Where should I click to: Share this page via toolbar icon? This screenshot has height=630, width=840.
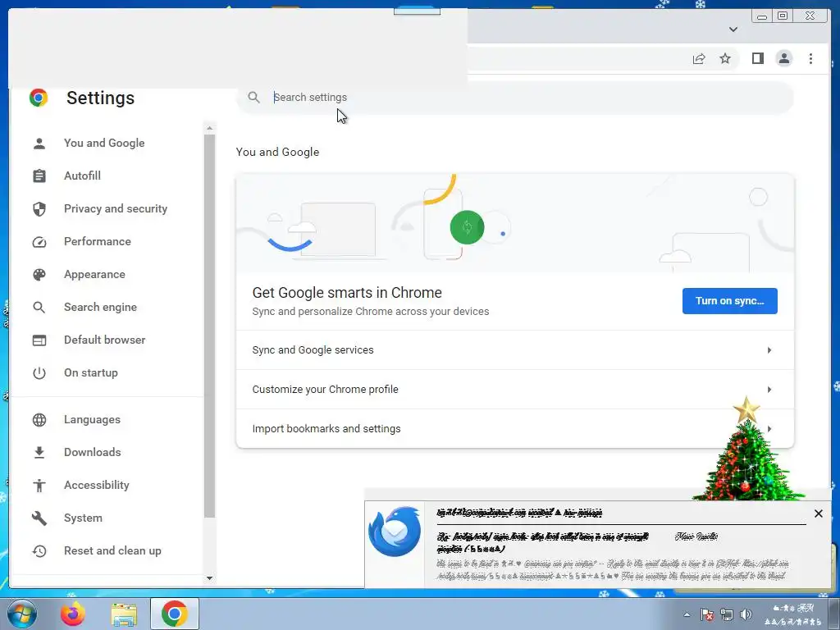point(699,59)
